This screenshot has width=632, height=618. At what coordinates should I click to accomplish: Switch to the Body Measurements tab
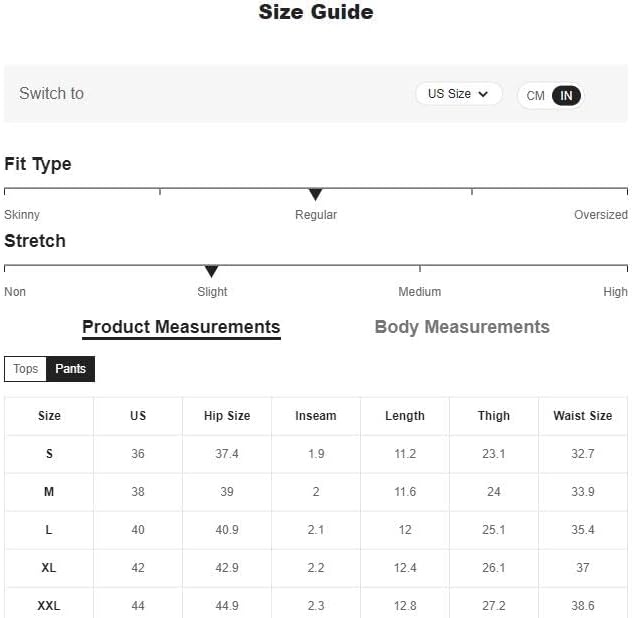click(x=462, y=327)
